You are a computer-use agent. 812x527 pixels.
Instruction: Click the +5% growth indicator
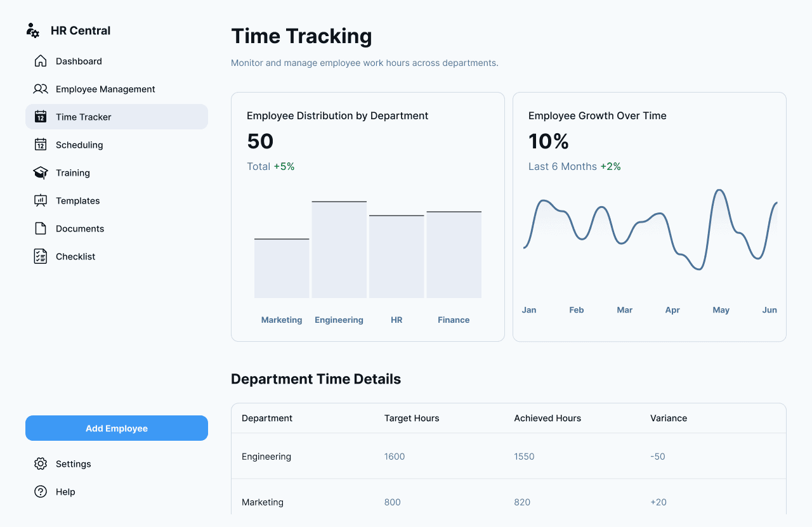(x=284, y=166)
